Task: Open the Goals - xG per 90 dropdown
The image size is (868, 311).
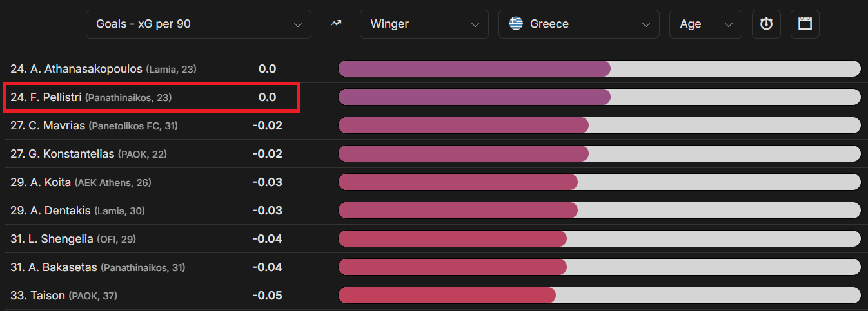Action: click(199, 24)
